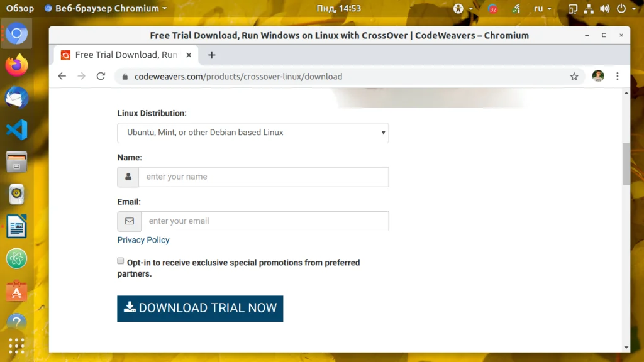
Task: Open LibreOffice Writer from dock
Action: pos(16,226)
